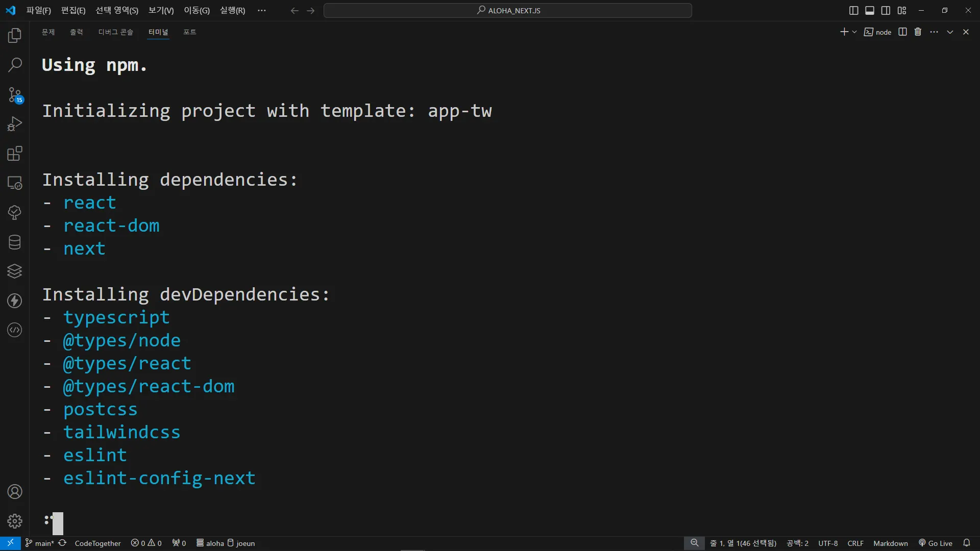Open Manage settings gear icon
This screenshot has width=980, height=551.
[15, 521]
